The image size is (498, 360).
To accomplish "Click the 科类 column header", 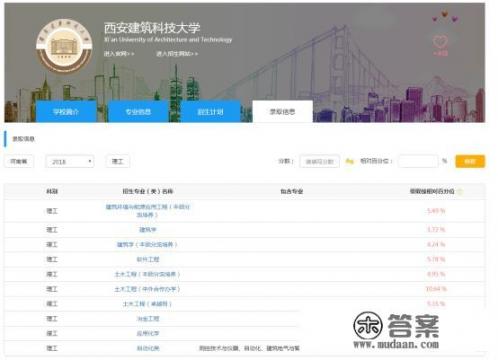I will point(52,191).
